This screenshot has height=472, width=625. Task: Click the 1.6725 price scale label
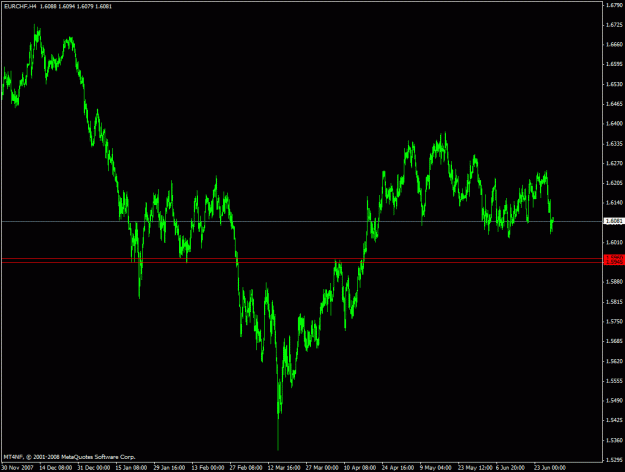pyautogui.click(x=614, y=25)
